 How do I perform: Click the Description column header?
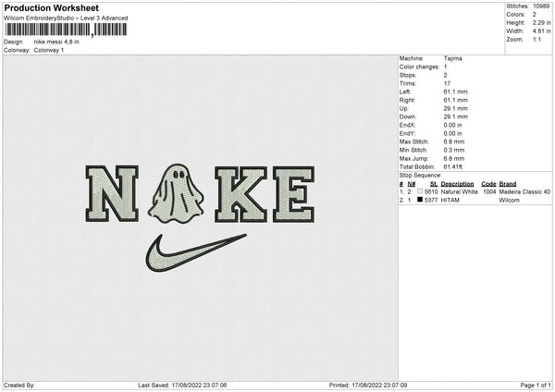click(x=457, y=184)
